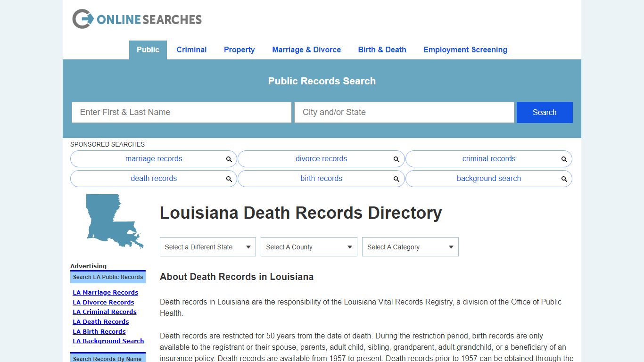The width and height of the screenshot is (644, 362).
Task: Focus the First & Last Name field
Action: point(182,112)
